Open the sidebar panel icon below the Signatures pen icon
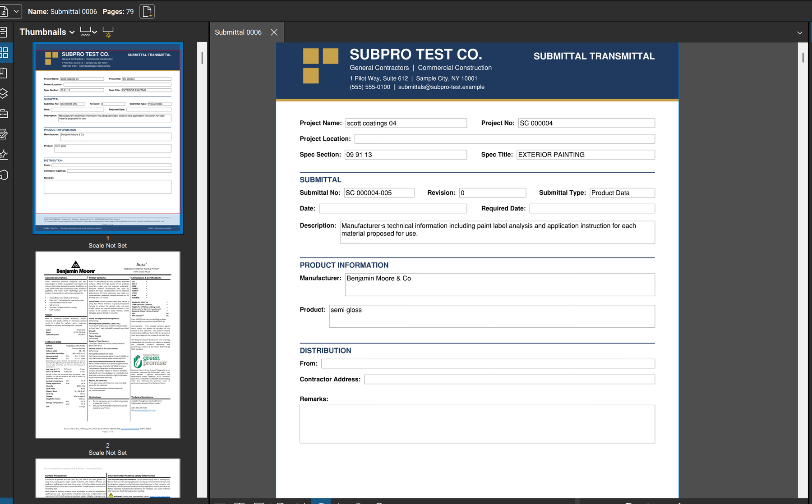The height and width of the screenshot is (504, 812). pos(4,175)
